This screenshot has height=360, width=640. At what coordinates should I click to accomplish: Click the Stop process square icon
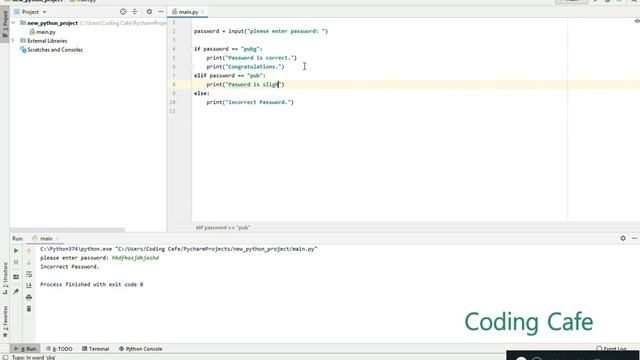tap(16, 262)
